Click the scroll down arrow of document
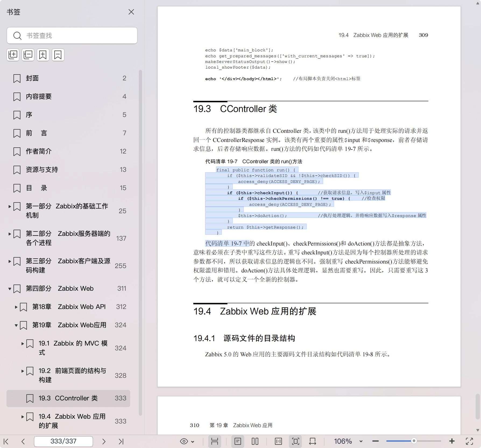 click(x=478, y=430)
